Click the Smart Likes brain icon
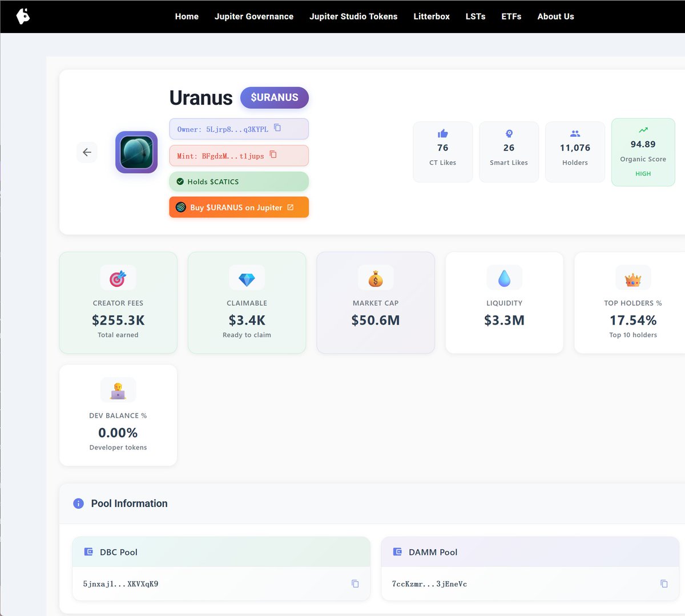685x616 pixels. 509,133
